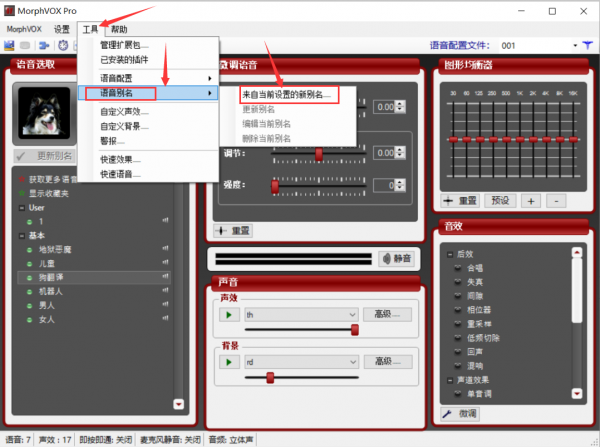The width and height of the screenshot is (600, 447).
Task: Open the 声效 sound effect dropdown
Action: 301,315
